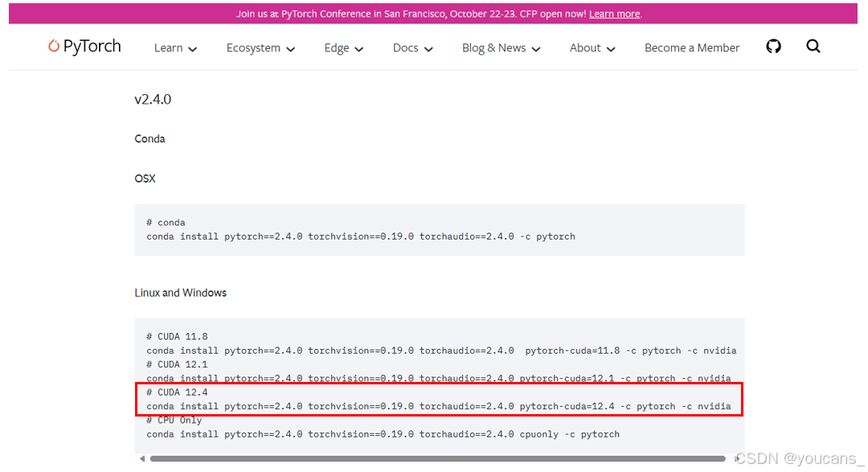Click the search magnifier icon
868x472 pixels.
813,47
